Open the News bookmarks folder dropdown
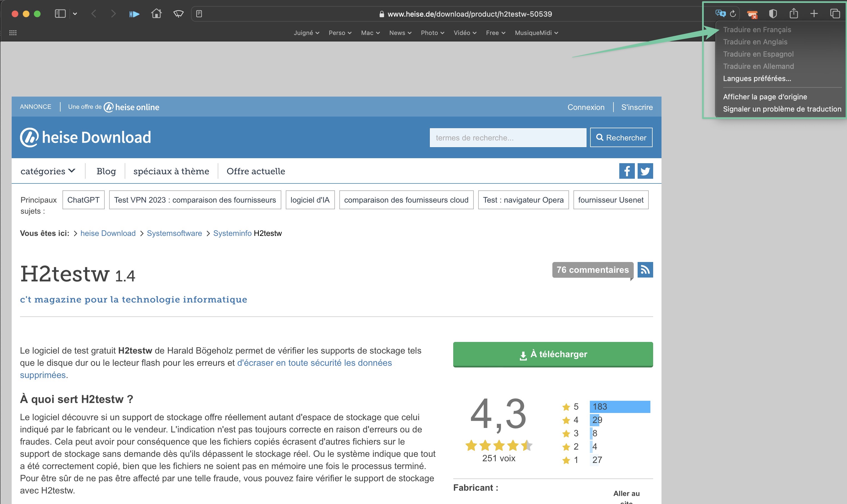This screenshot has width=847, height=504. coord(400,32)
